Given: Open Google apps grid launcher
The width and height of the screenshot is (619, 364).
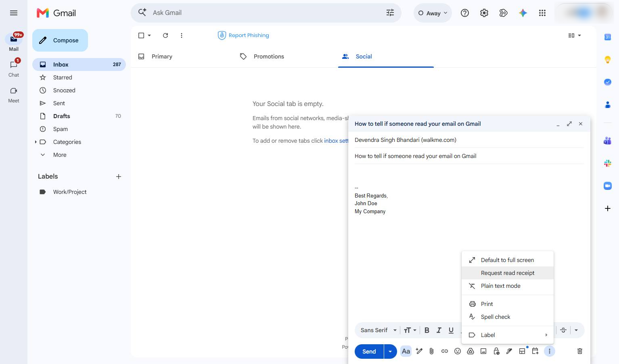Looking at the screenshot, I should pyautogui.click(x=542, y=13).
